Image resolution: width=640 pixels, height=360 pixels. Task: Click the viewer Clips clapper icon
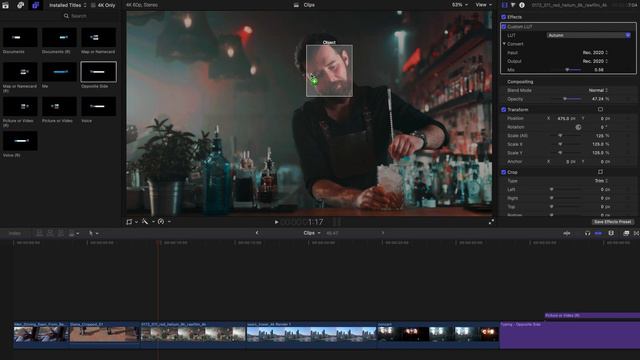[x=296, y=5]
